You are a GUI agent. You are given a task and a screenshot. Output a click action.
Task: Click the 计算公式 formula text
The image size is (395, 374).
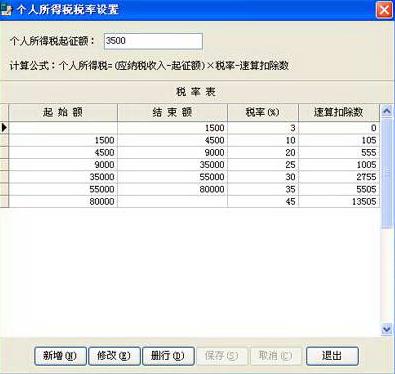149,66
